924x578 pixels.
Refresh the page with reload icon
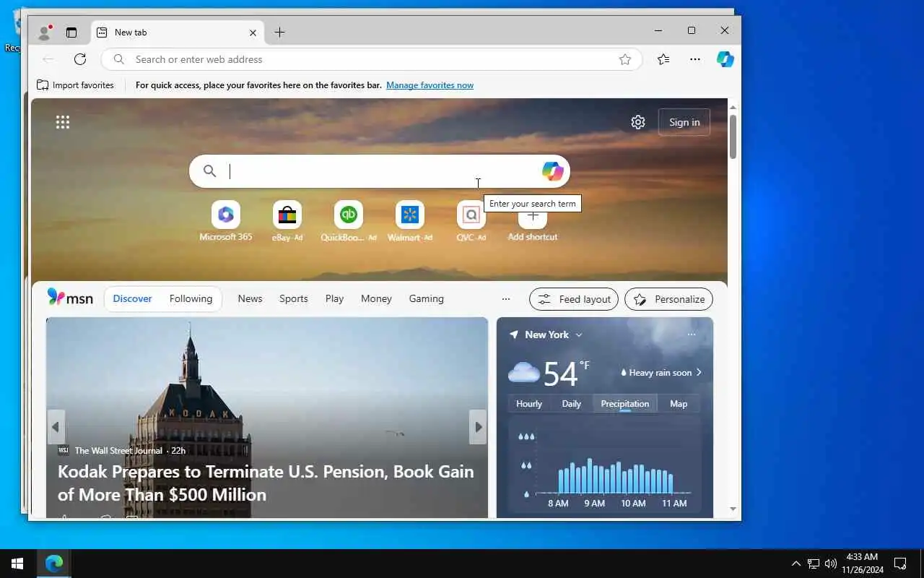[x=80, y=59]
